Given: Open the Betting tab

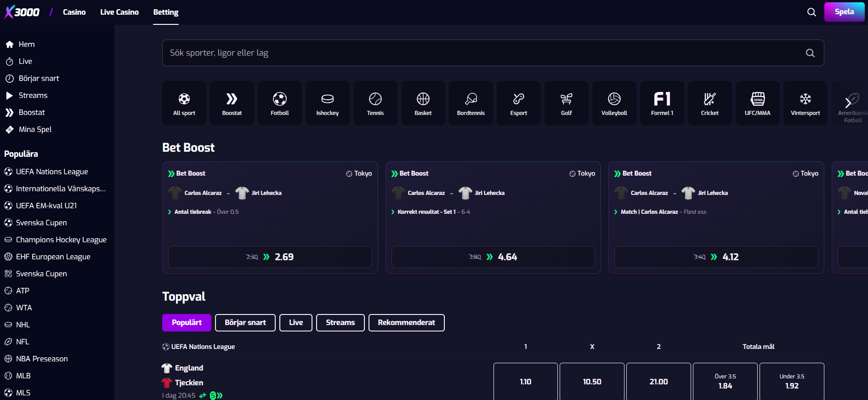Looking at the screenshot, I should 166,12.
